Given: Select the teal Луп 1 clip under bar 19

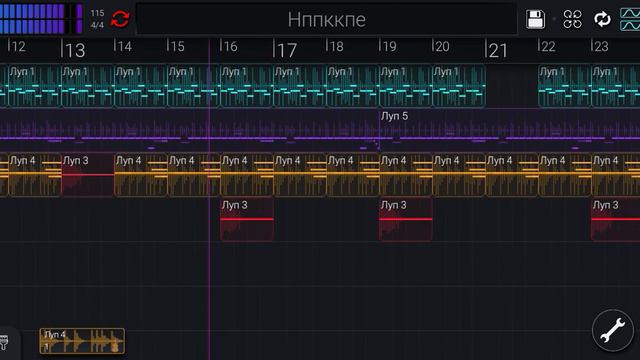Looking at the screenshot, I should [406, 86].
